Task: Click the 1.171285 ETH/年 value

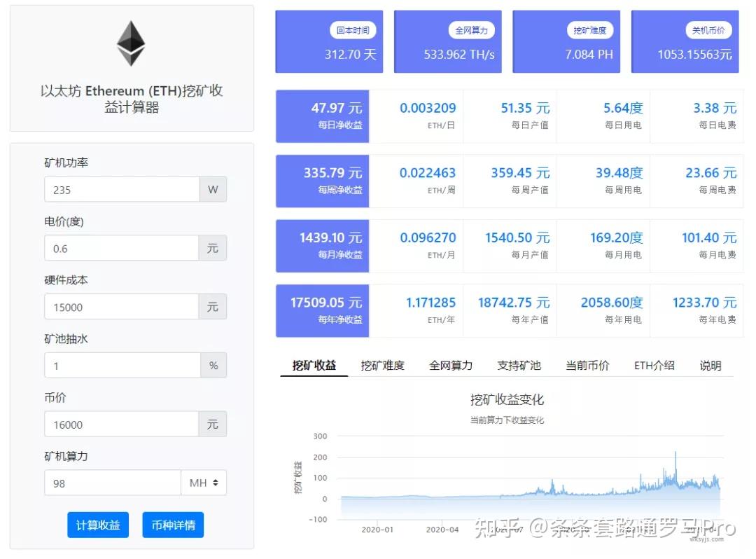Action: (x=431, y=303)
